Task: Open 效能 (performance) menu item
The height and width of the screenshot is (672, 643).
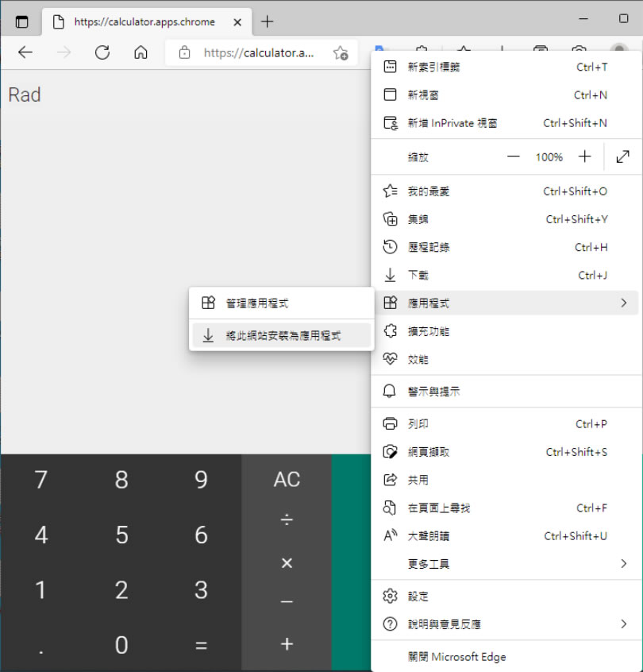Action: click(505, 359)
